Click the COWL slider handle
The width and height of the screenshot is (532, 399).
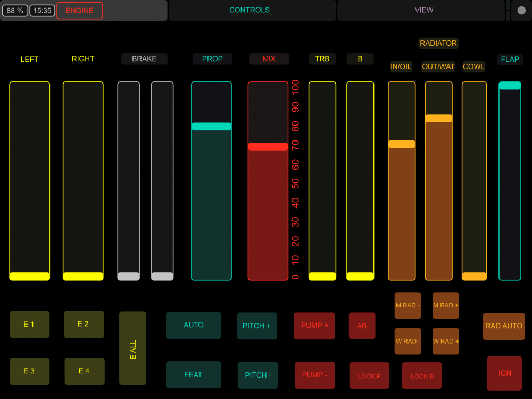pos(475,276)
